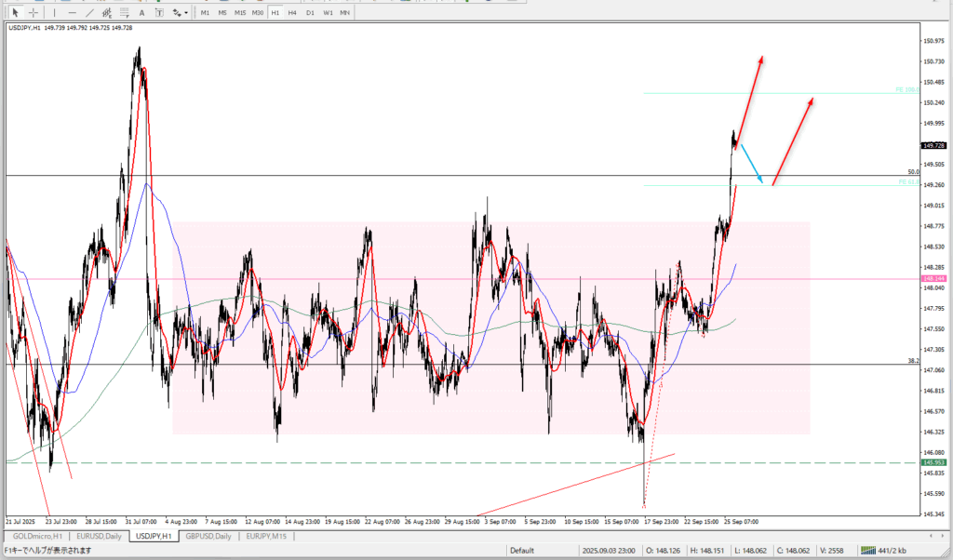Select the arrow cursor tool
The image size is (953, 560).
[x=16, y=12]
